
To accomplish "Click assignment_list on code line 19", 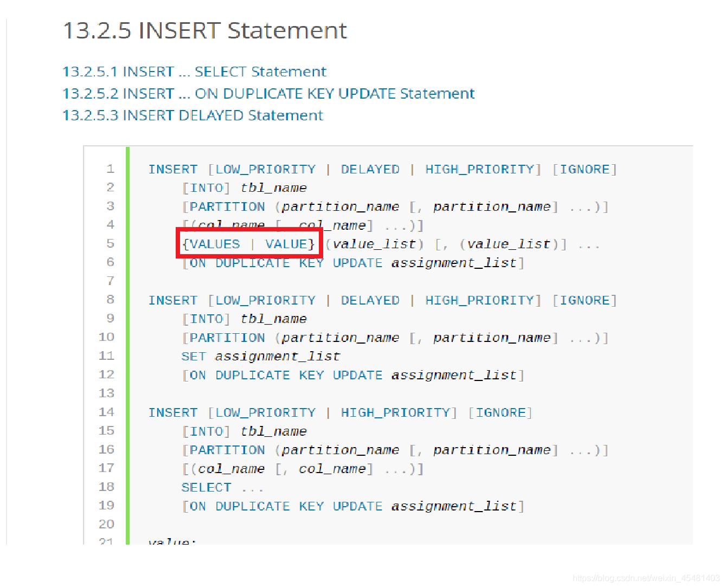I will click(x=453, y=506).
